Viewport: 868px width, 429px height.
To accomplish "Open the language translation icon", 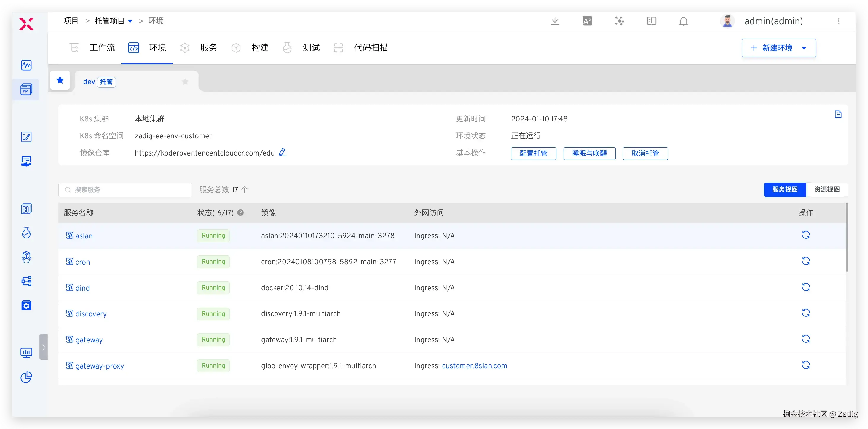I will (587, 21).
